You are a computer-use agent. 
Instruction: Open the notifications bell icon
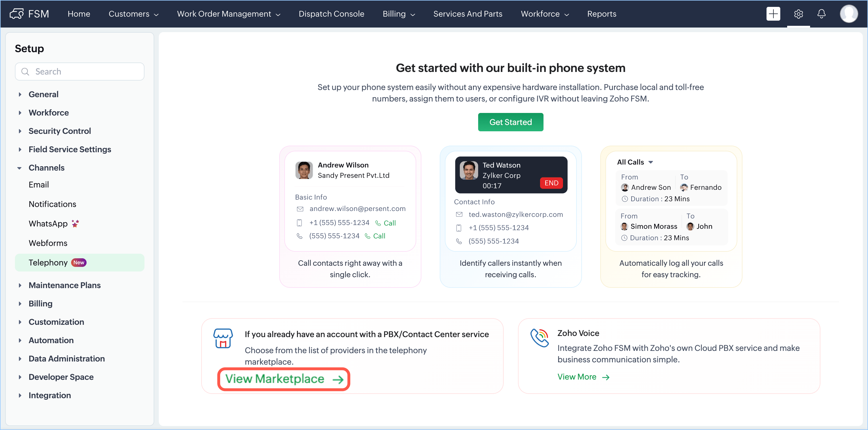(822, 14)
